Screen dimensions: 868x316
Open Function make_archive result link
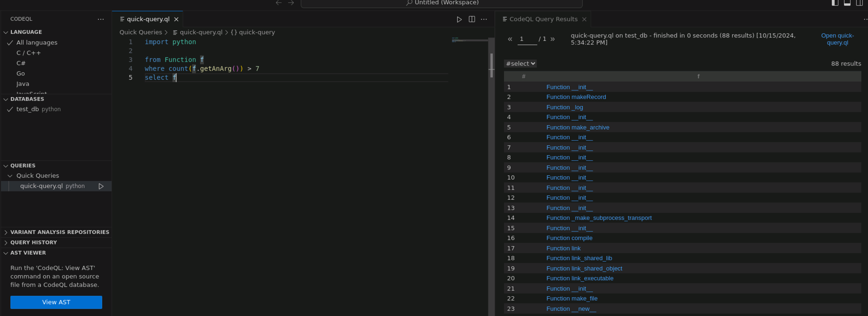click(578, 128)
